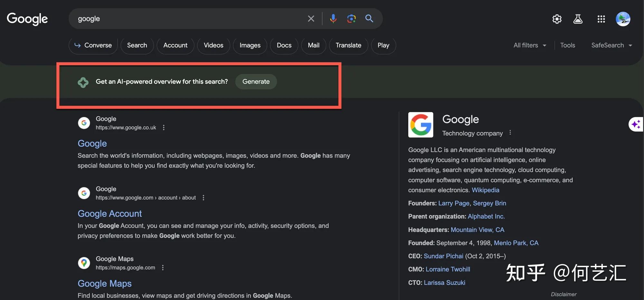The width and height of the screenshot is (644, 300).
Task: Open the Menlo Park, CA link
Action: (x=516, y=243)
